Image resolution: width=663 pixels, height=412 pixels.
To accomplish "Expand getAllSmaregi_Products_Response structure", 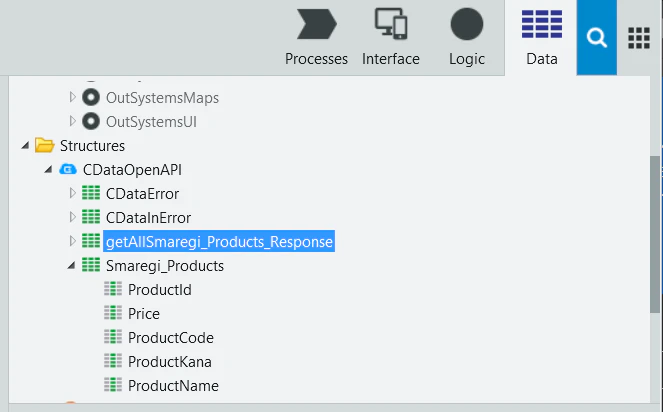I will [x=72, y=241].
